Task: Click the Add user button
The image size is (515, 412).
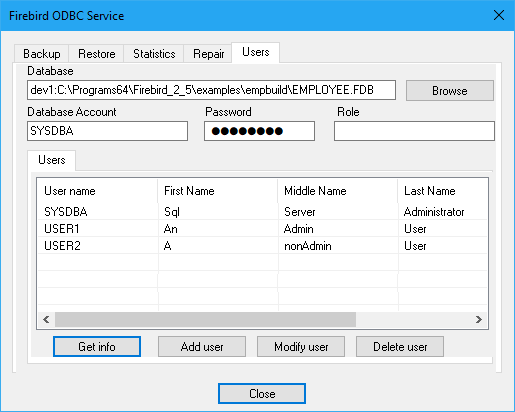Action: pyautogui.click(x=202, y=347)
